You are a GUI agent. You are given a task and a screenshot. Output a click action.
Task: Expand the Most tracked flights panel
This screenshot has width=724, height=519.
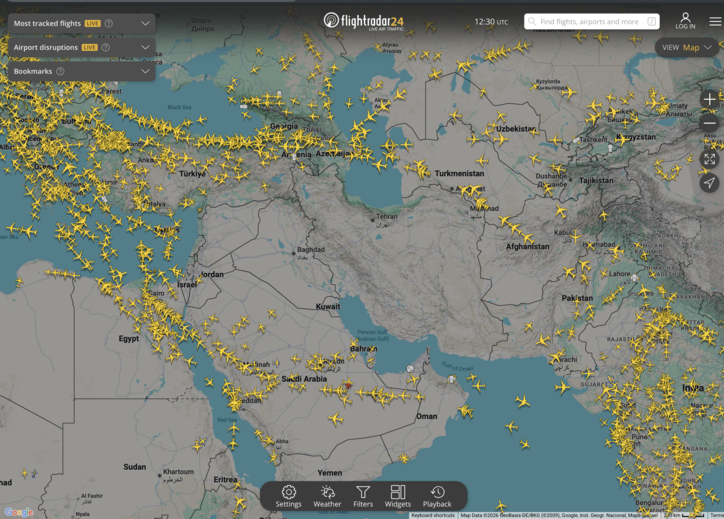145,23
